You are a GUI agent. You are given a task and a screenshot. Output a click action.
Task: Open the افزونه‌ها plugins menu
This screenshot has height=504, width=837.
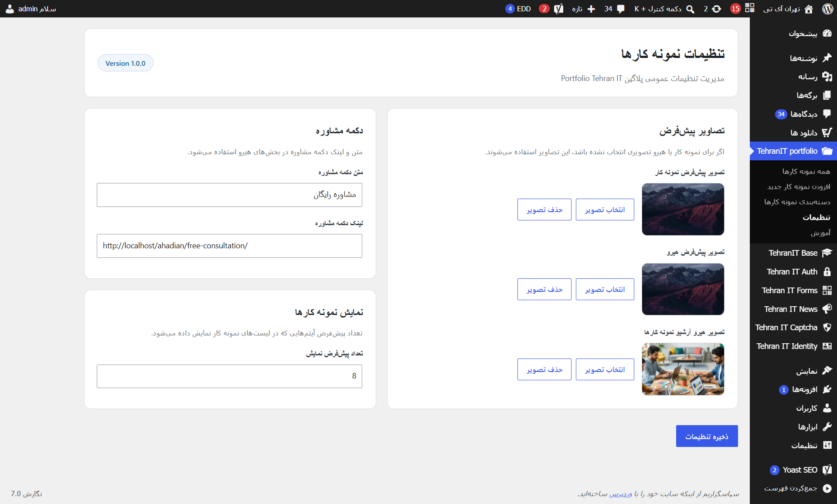[793, 389]
